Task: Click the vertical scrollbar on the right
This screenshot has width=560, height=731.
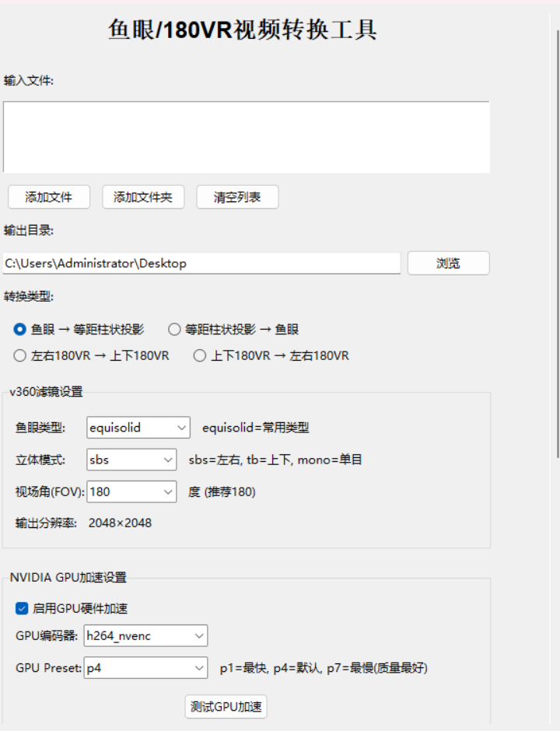Action: pos(556,233)
